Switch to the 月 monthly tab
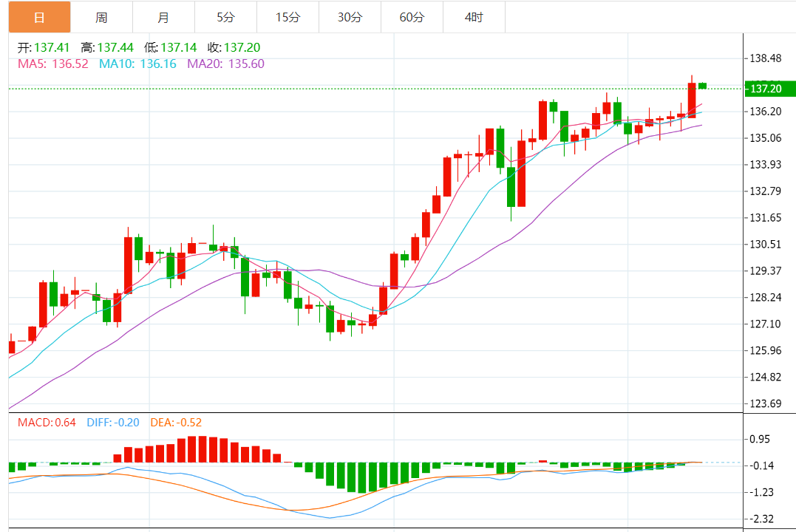 click(x=163, y=17)
